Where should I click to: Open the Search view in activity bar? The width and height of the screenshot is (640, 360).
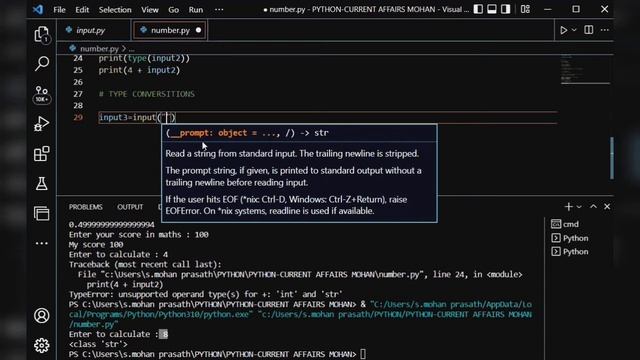point(42,63)
